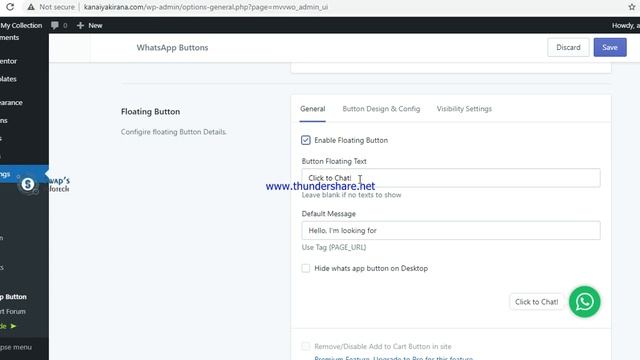The height and width of the screenshot is (360, 640).
Task: Open the comments bubble icon in admin bar
Action: point(55,25)
